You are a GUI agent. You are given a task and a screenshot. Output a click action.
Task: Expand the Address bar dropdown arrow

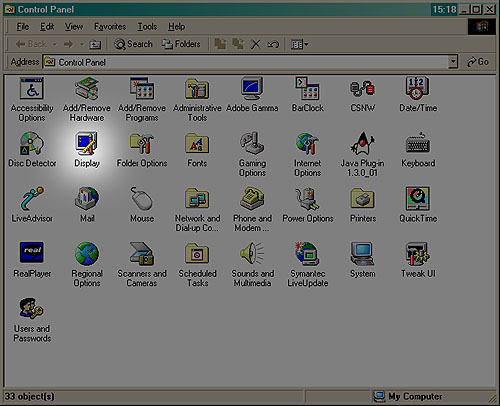tap(452, 62)
